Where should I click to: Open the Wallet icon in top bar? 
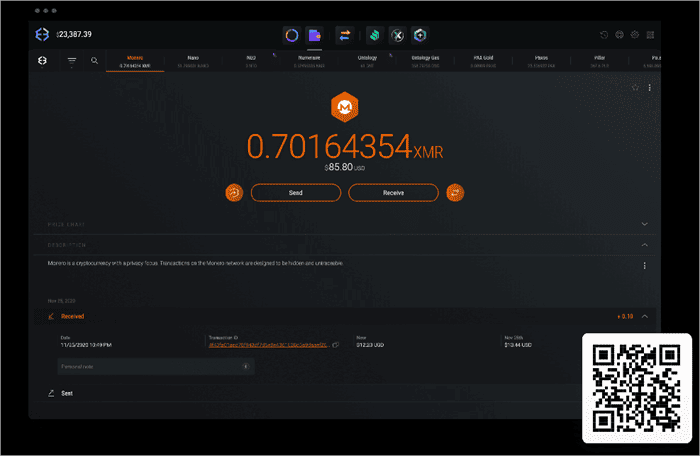click(x=314, y=35)
